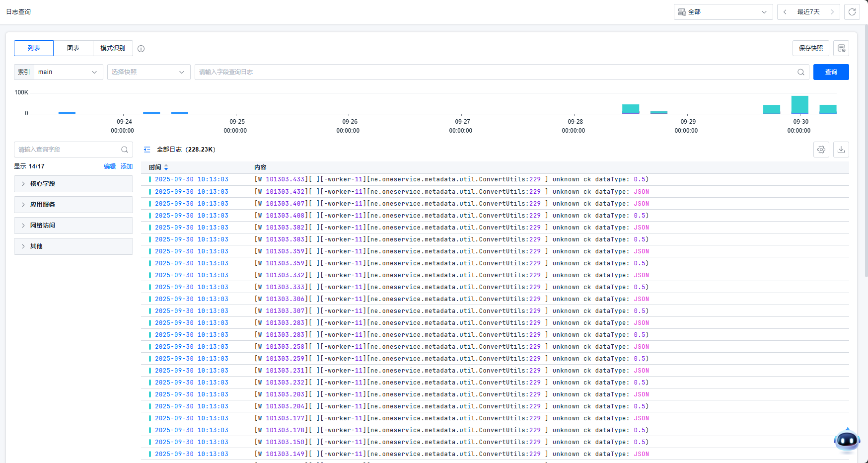Collapse the field sidebar via list icon

coord(147,150)
